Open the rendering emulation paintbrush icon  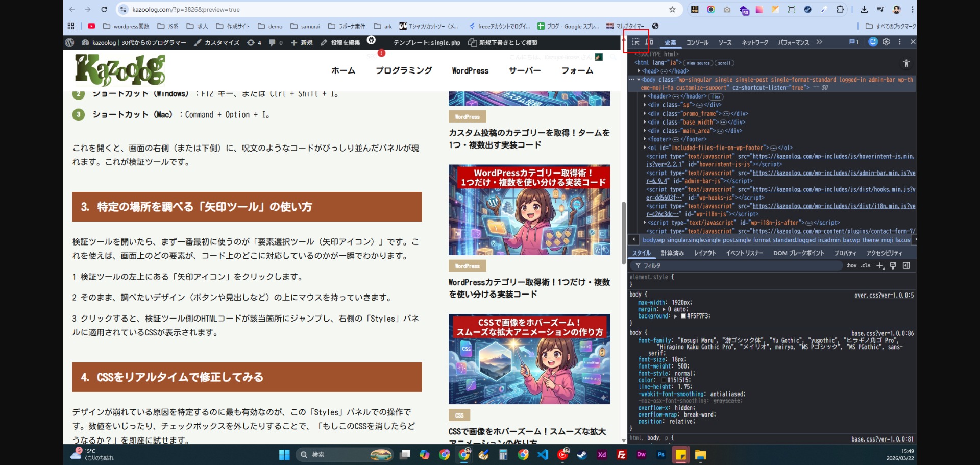(x=893, y=266)
